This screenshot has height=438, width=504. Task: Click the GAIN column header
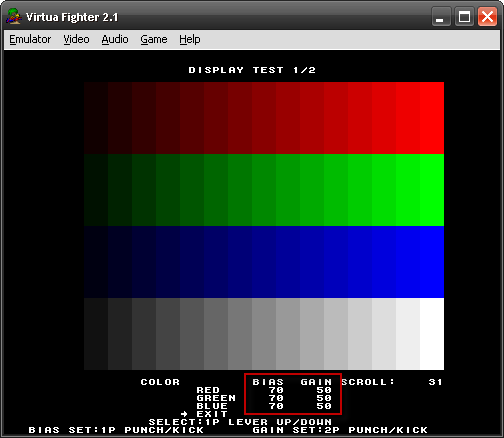[316, 382]
